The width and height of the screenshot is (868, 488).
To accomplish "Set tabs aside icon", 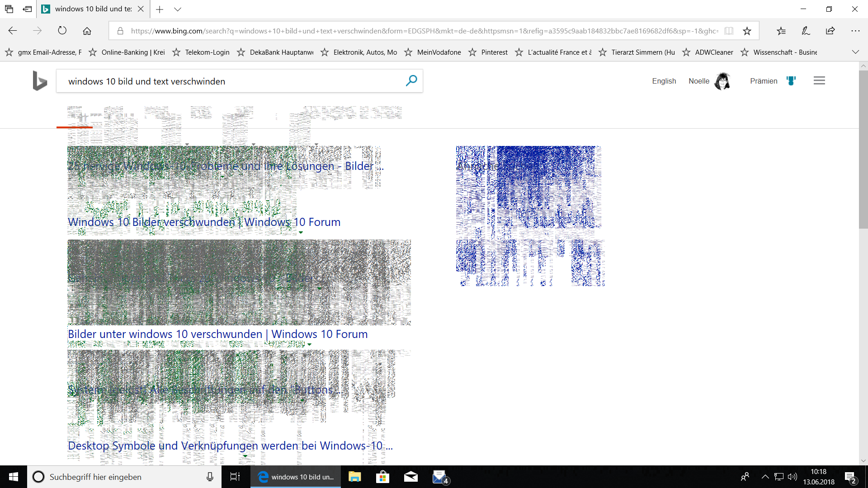I will point(28,9).
